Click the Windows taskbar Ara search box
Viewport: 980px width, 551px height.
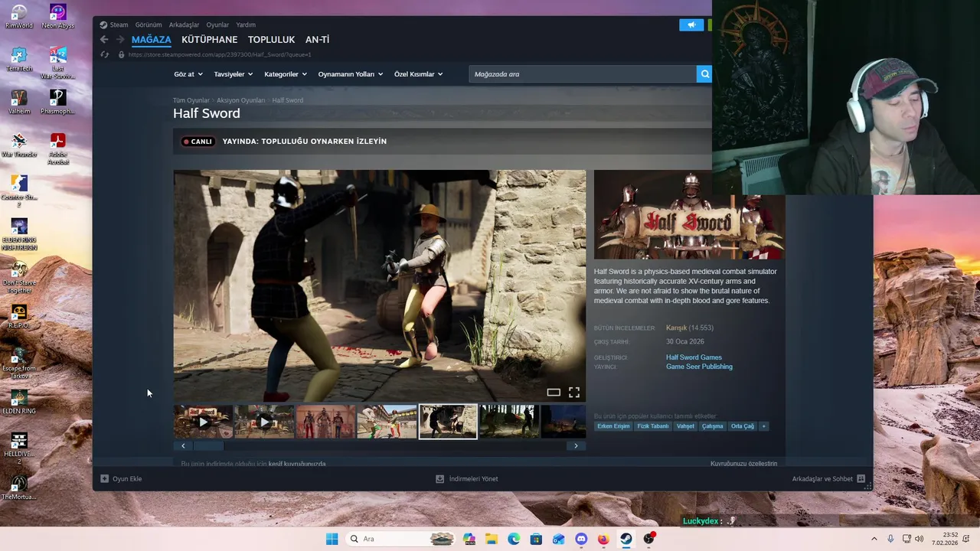coord(400,539)
